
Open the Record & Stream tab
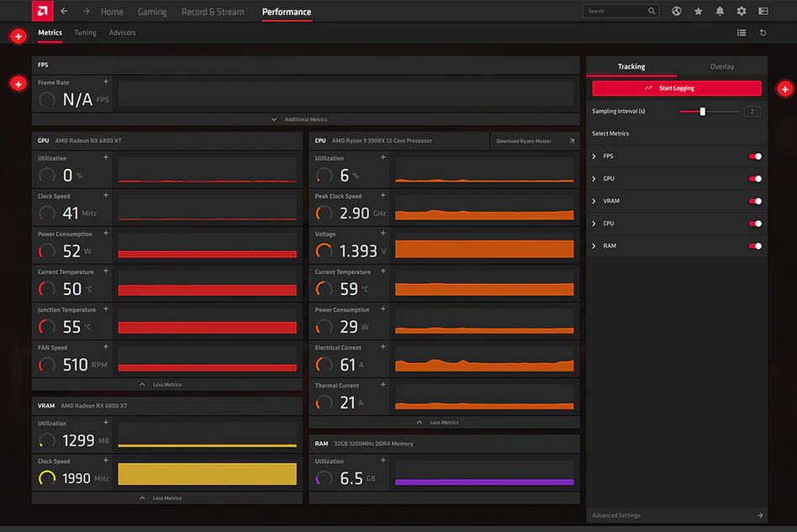tap(213, 12)
